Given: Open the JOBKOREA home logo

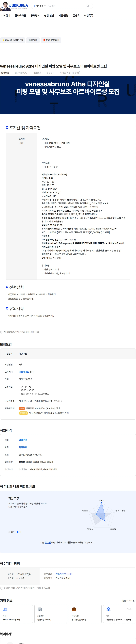Looking at the screenshot, I should coord(19,6).
